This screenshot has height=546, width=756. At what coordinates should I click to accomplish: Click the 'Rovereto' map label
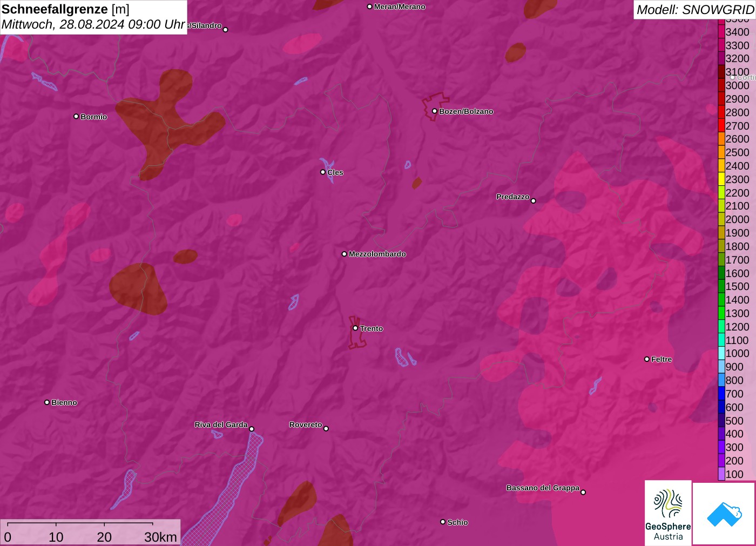[306, 424]
